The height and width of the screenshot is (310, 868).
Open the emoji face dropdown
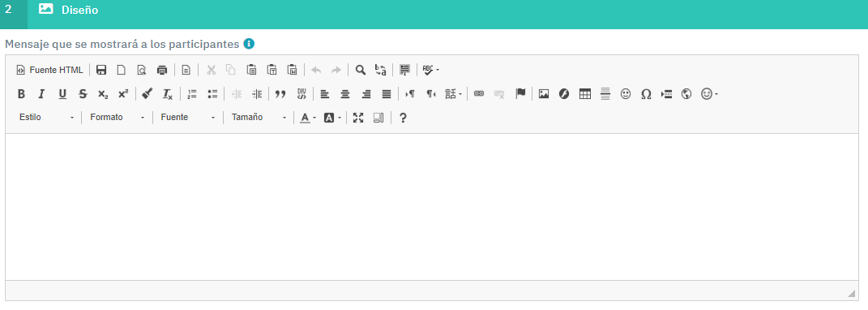710,93
